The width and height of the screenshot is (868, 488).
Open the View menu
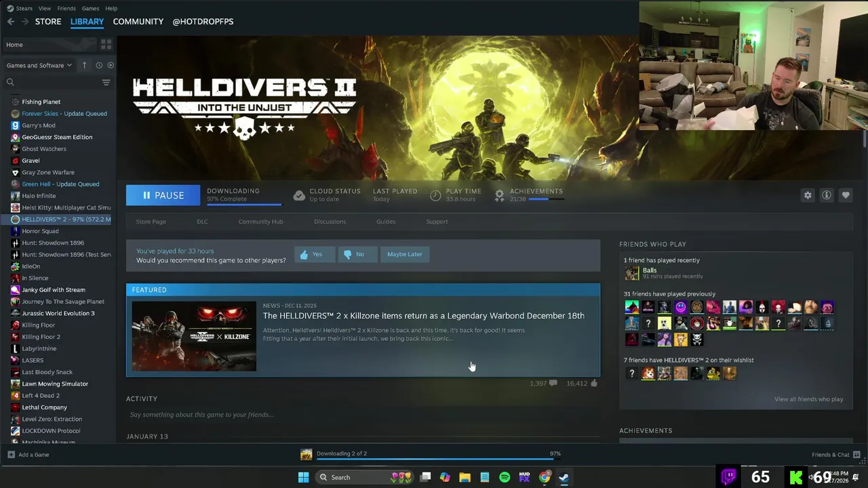45,8
